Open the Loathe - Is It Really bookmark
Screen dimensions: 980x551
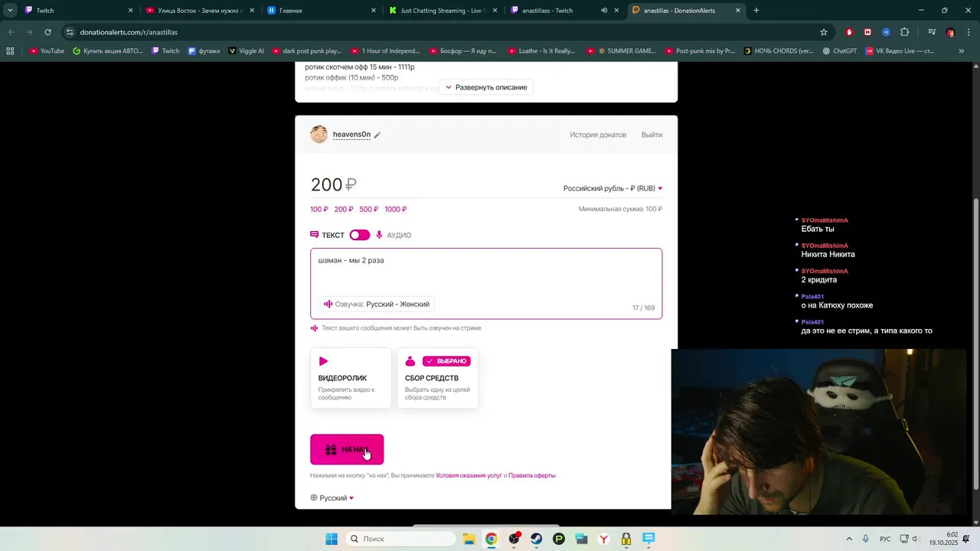541,51
